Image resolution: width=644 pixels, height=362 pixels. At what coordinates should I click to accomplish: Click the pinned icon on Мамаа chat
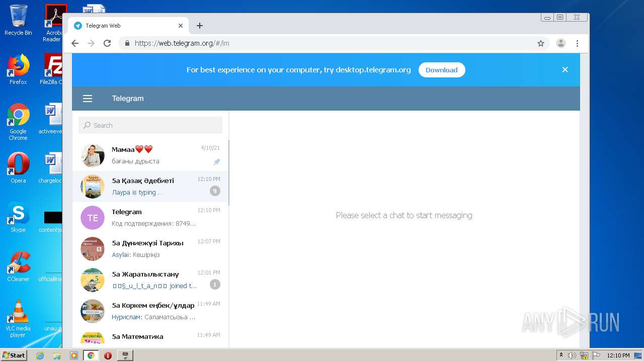pos(216,162)
